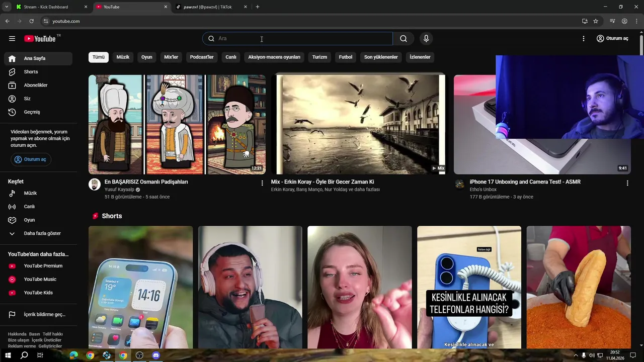Image resolution: width=644 pixels, height=362 pixels.
Task: Open OBS Studio from the taskbar
Action: 139,355
